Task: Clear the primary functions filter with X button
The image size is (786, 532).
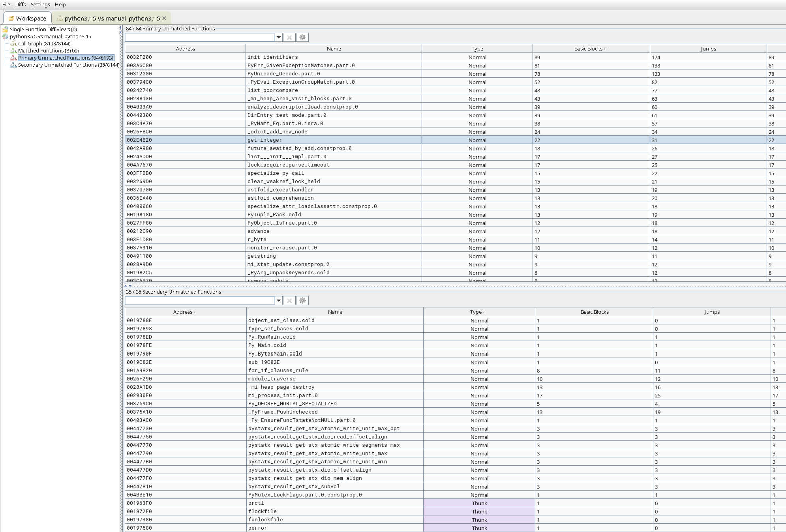Action: point(289,37)
